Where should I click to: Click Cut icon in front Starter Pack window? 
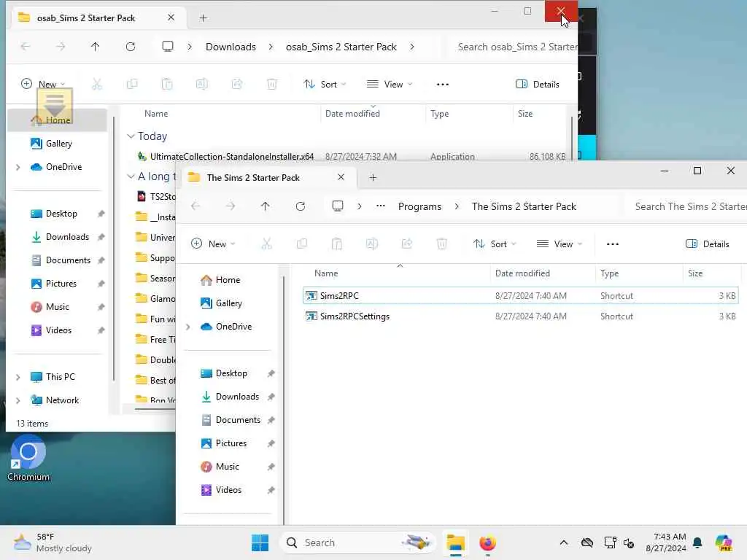click(x=267, y=244)
